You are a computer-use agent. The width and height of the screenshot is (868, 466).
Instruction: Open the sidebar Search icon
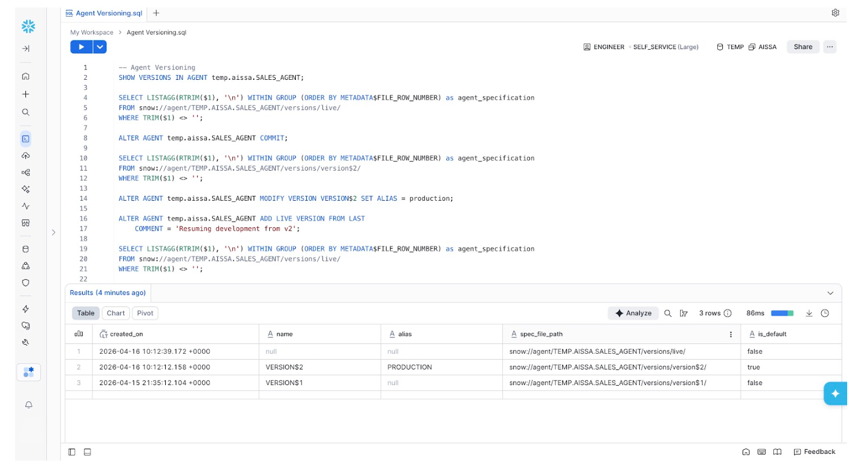[25, 112]
